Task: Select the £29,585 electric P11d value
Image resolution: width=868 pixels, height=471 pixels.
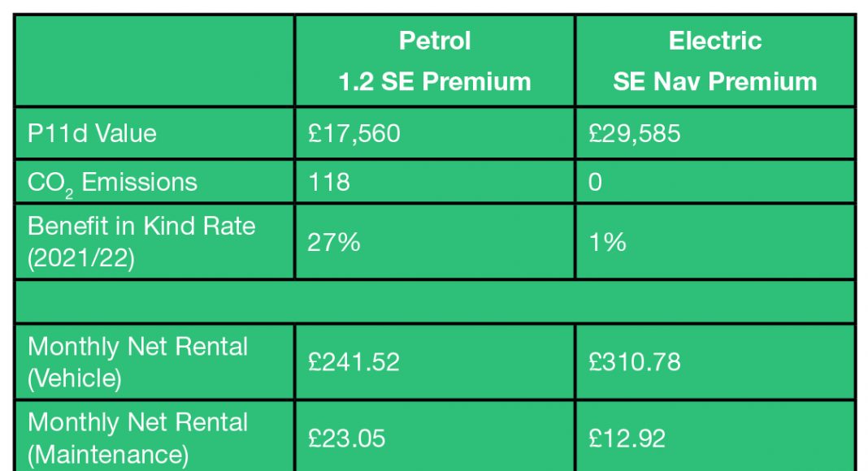Action: [x=635, y=133]
